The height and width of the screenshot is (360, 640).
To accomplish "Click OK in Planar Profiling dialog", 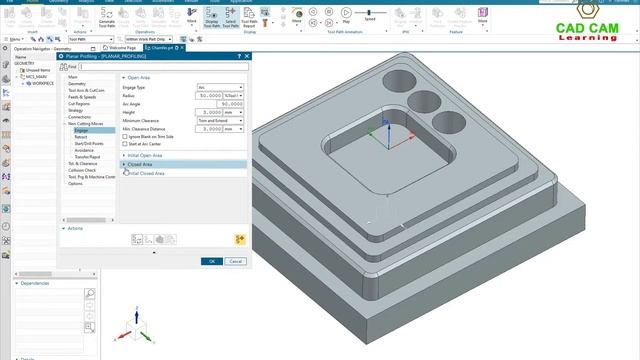I will point(212,261).
